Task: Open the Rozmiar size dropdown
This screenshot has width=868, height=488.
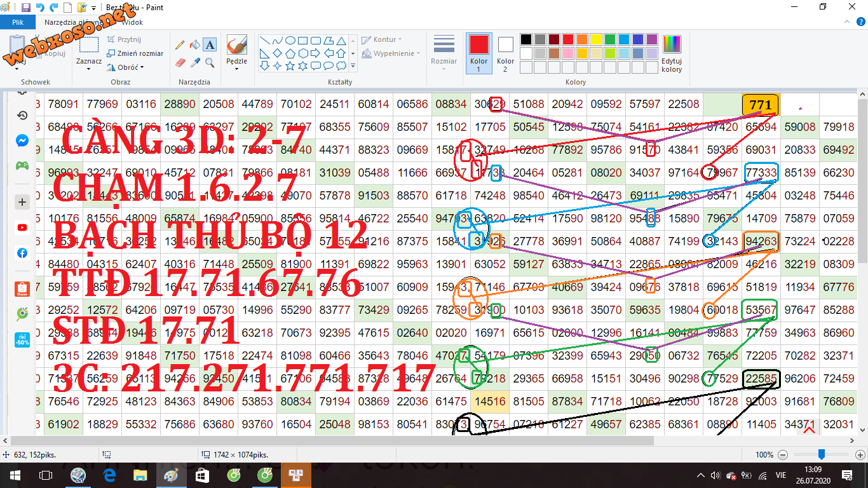Action: (444, 51)
